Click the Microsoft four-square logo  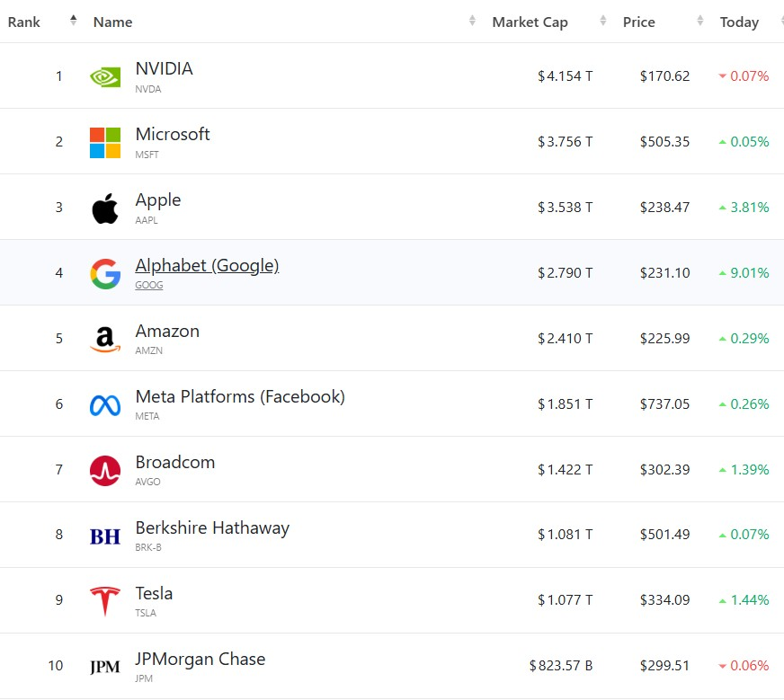pyautogui.click(x=105, y=142)
